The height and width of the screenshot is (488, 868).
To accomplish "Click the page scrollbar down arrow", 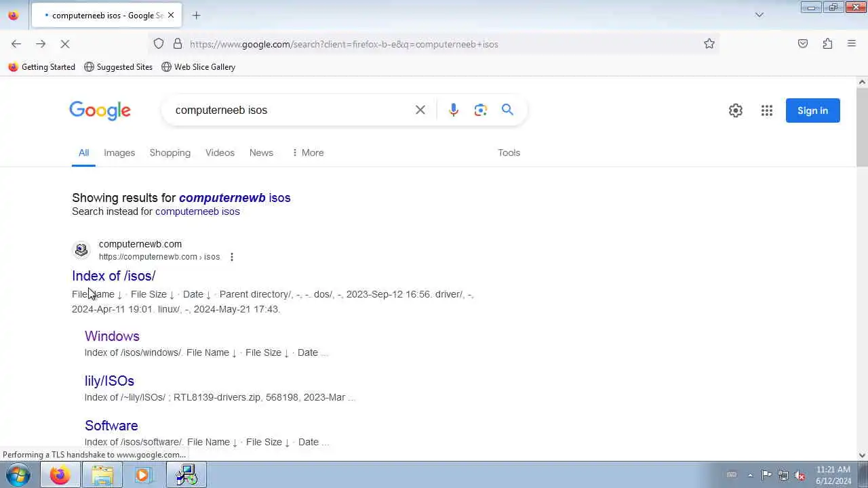I will click(x=862, y=455).
